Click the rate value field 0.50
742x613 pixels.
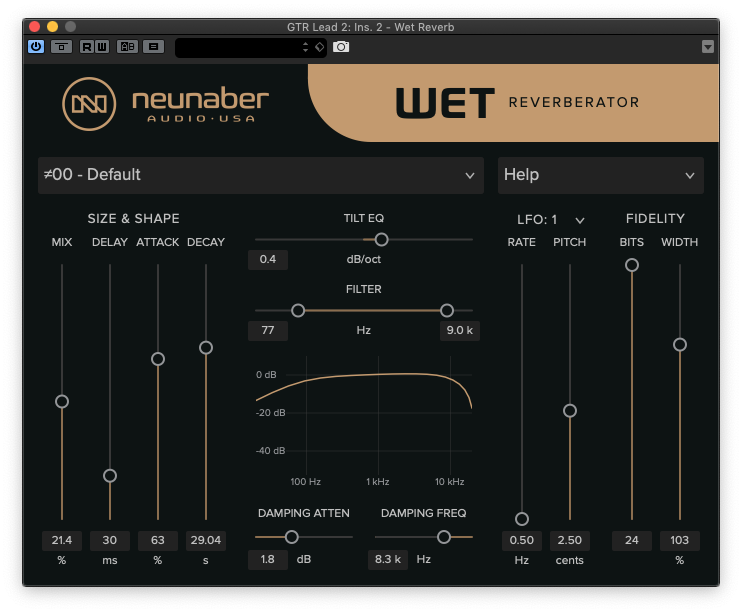[x=522, y=540]
